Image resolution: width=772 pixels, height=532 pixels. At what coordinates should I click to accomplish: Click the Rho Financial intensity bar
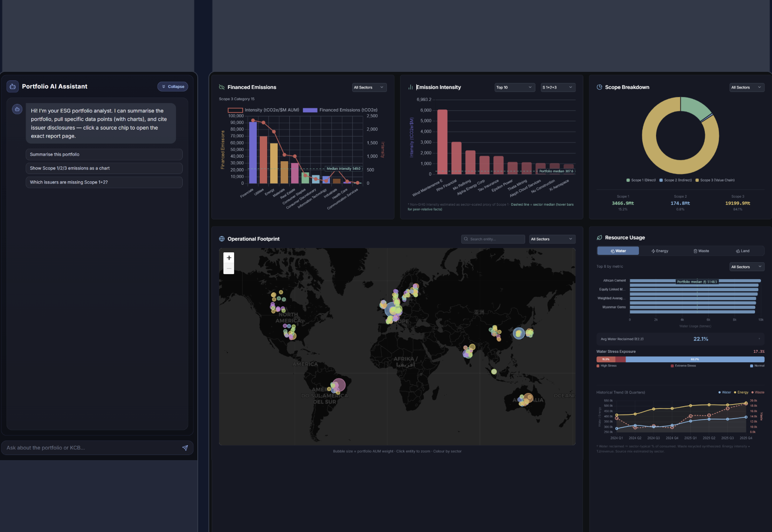(x=456, y=158)
